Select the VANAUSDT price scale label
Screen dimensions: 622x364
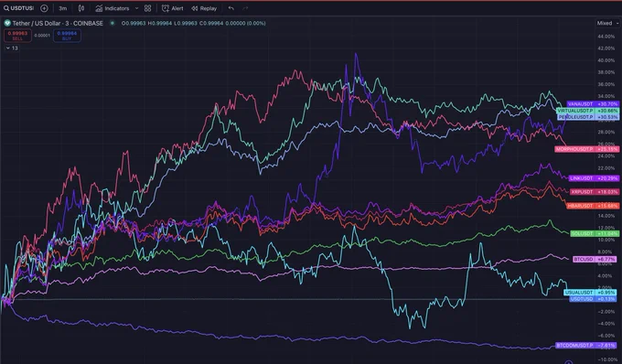click(x=593, y=104)
